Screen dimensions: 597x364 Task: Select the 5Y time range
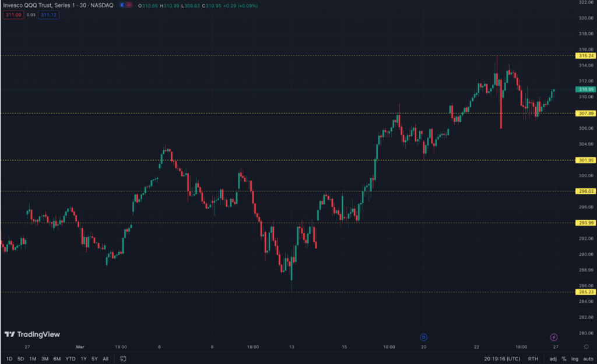click(94, 359)
